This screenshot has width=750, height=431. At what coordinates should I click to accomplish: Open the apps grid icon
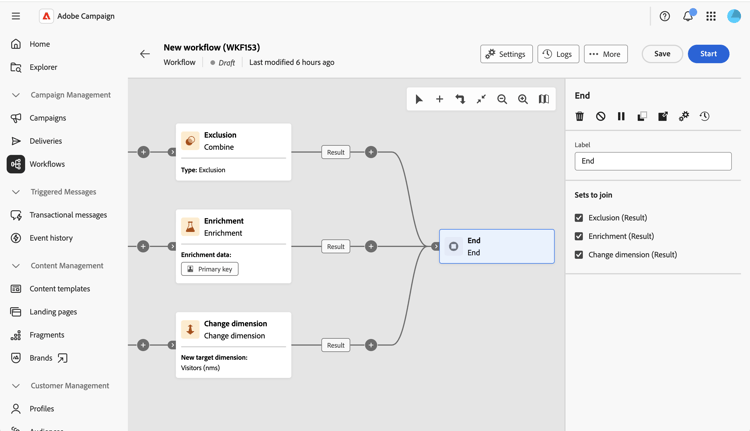[711, 16]
